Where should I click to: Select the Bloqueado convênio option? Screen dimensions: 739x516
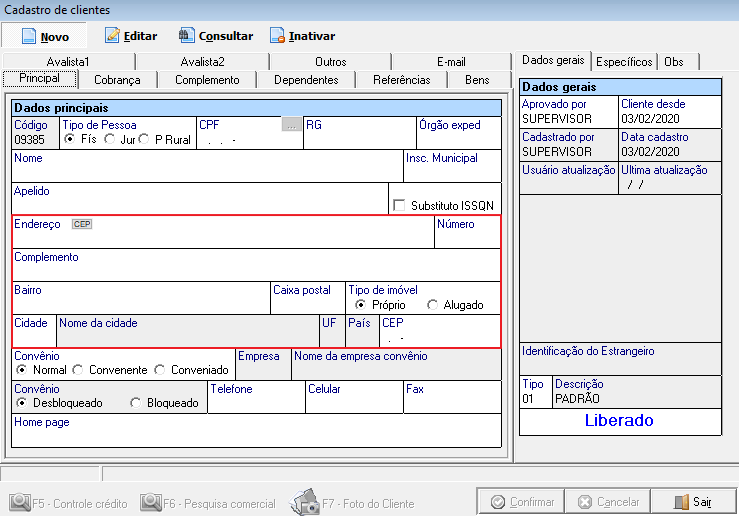tap(137, 403)
